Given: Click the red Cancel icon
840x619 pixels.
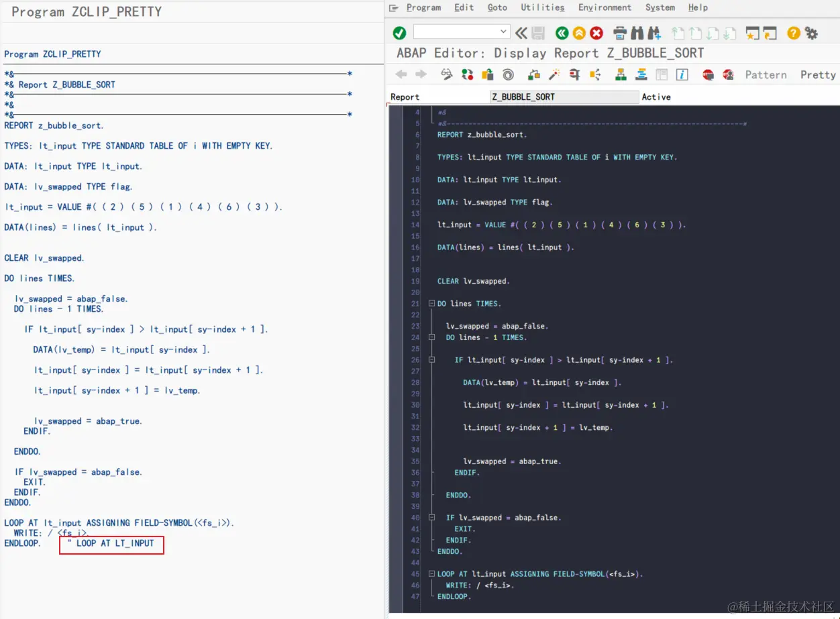Looking at the screenshot, I should (x=596, y=33).
